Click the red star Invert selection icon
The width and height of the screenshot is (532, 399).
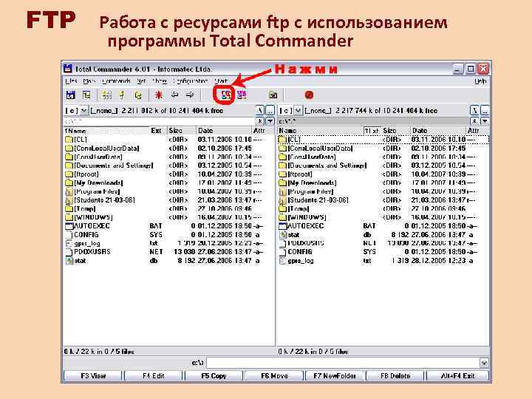click(158, 95)
